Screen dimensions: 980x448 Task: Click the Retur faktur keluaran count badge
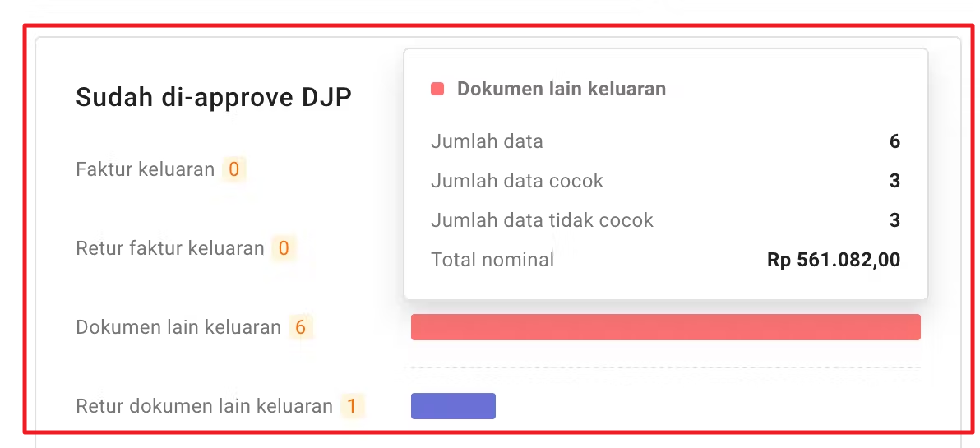click(x=284, y=248)
